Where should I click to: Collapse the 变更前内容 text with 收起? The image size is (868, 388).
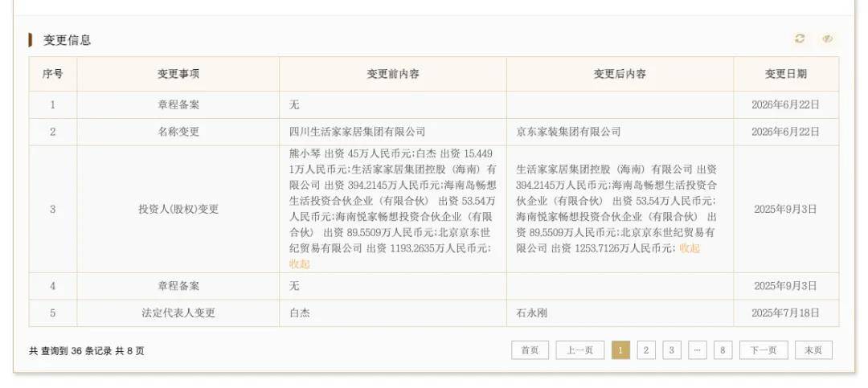coord(300,264)
